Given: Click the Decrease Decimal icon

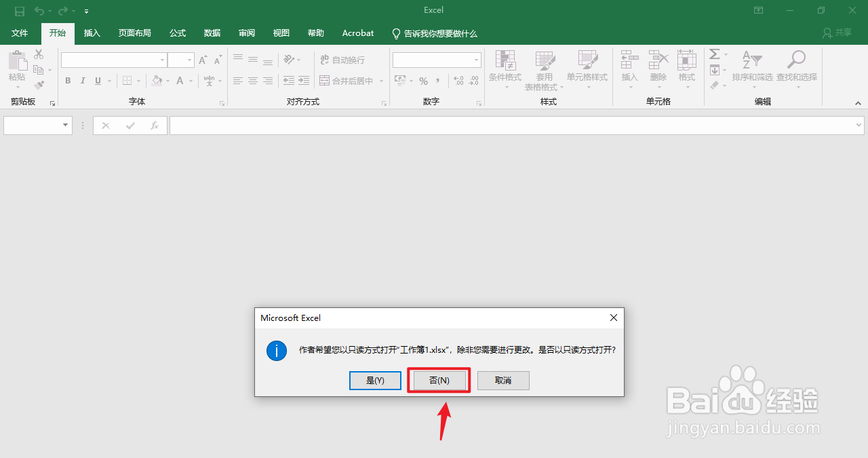Looking at the screenshot, I should [474, 81].
